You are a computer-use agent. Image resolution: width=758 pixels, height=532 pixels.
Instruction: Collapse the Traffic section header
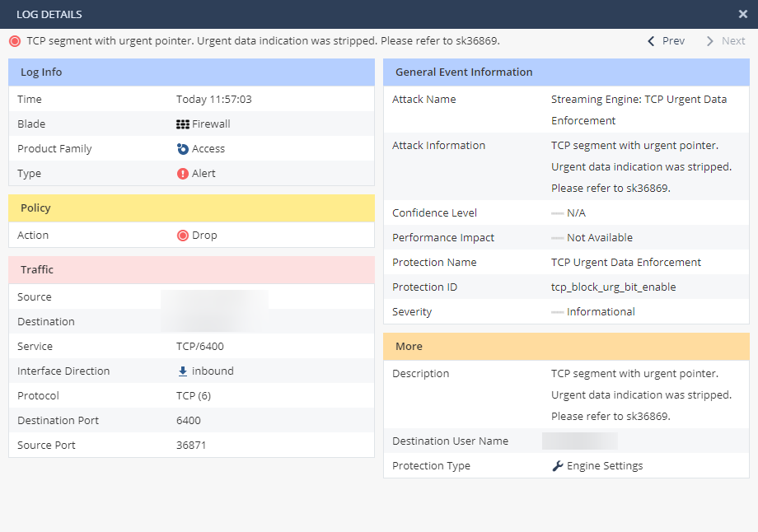click(x=191, y=270)
